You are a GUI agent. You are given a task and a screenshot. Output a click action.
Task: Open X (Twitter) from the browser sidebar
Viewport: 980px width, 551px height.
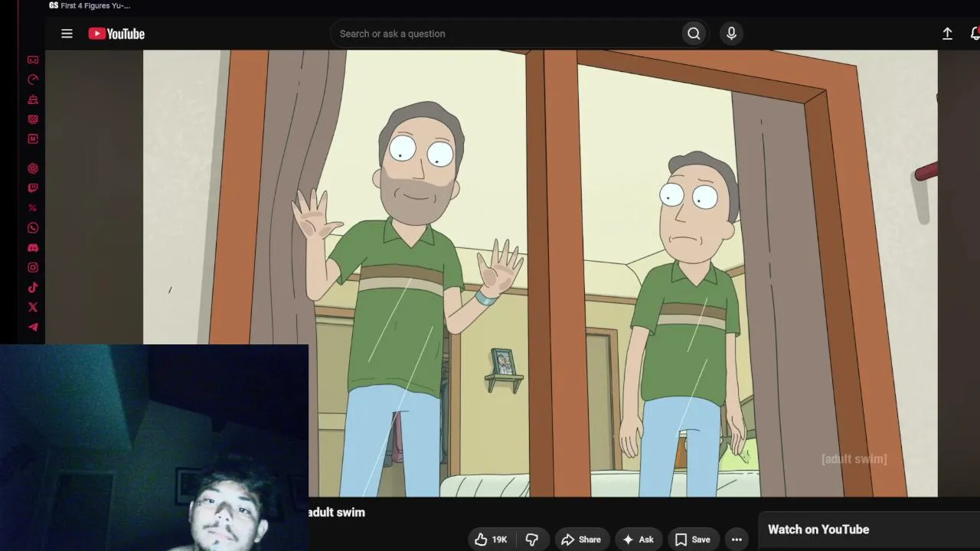(x=33, y=308)
